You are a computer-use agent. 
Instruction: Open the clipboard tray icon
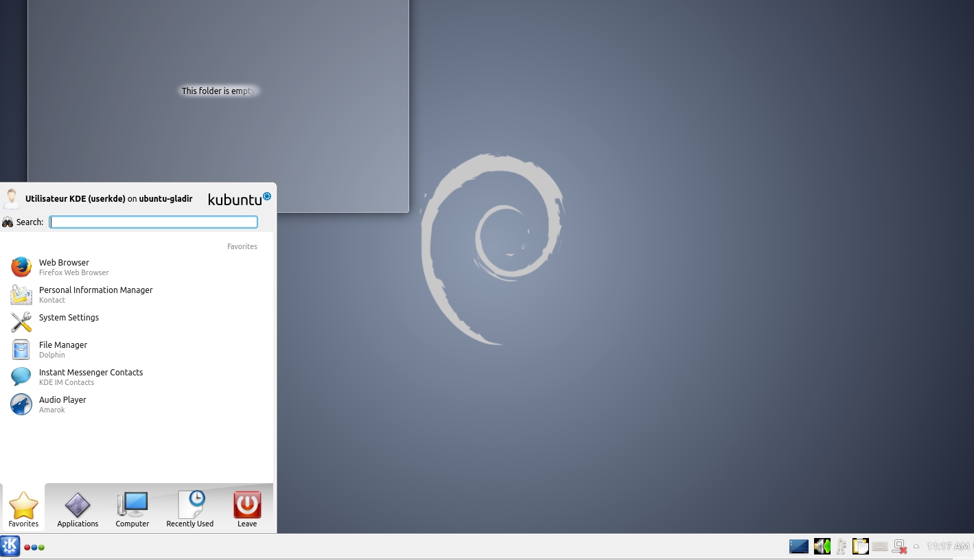tap(860, 546)
